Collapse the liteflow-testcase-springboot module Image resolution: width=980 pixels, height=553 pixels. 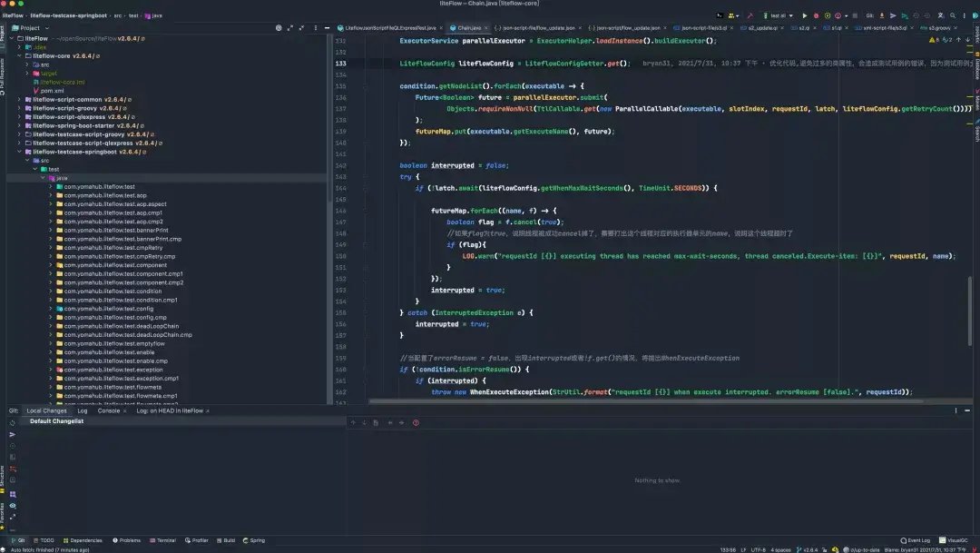click(19, 152)
